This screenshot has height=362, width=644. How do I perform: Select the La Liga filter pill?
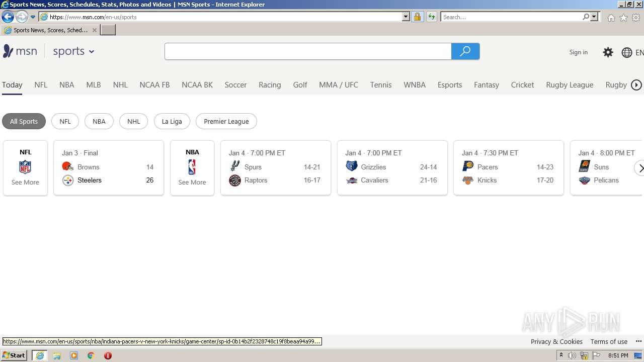(172, 121)
